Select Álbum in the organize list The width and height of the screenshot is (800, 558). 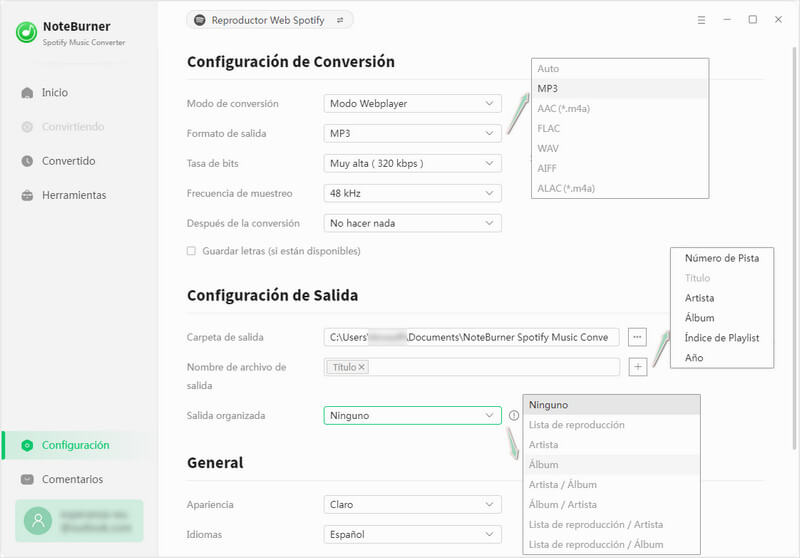pyautogui.click(x=612, y=465)
